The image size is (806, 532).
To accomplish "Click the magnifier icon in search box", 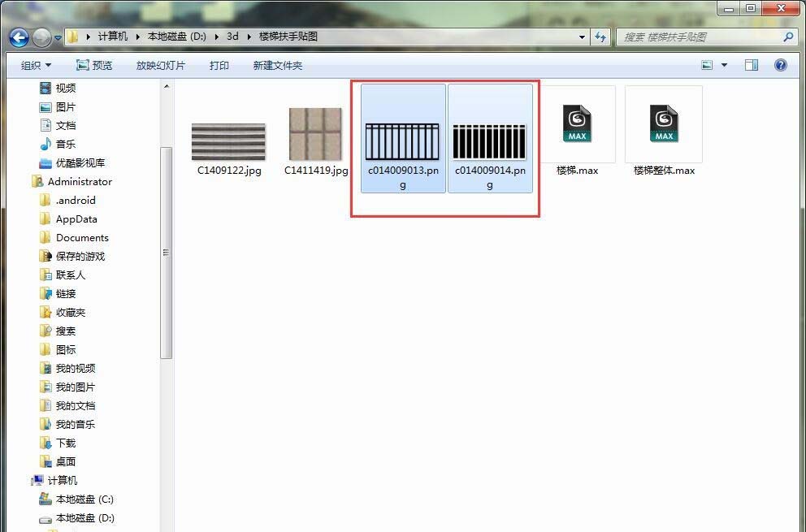I will point(788,37).
